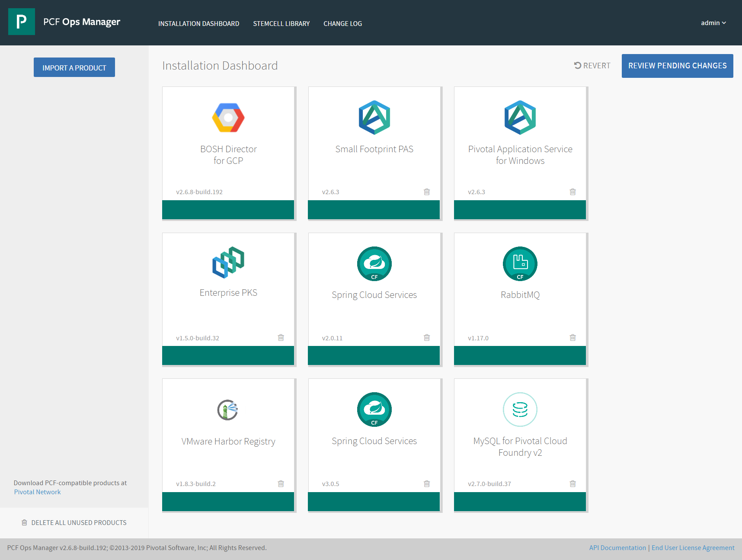
Task: Delete Spring Cloud Services v3.0.5 trash icon
Action: coord(427,483)
